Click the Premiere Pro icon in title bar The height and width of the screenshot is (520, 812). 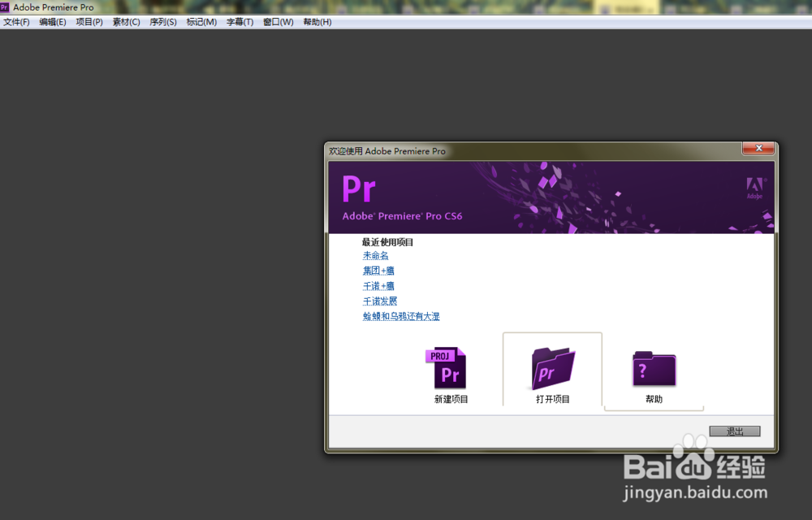click(5, 7)
